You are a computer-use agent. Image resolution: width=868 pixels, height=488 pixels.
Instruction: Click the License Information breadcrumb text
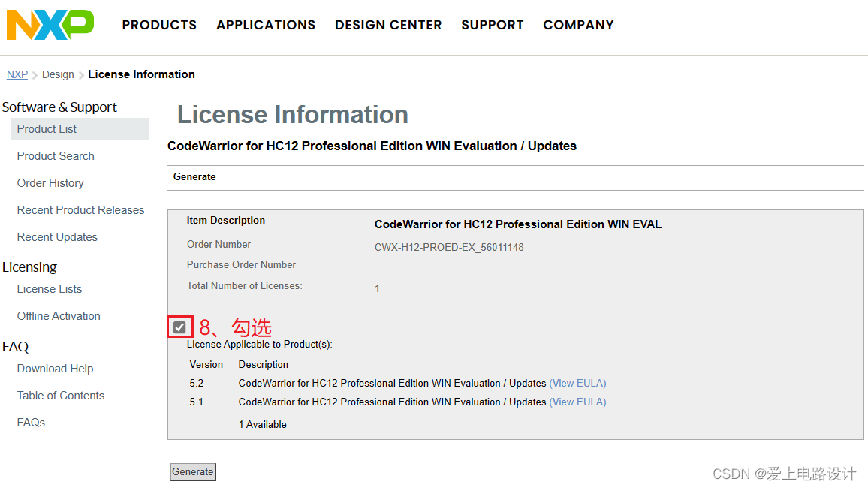[141, 74]
